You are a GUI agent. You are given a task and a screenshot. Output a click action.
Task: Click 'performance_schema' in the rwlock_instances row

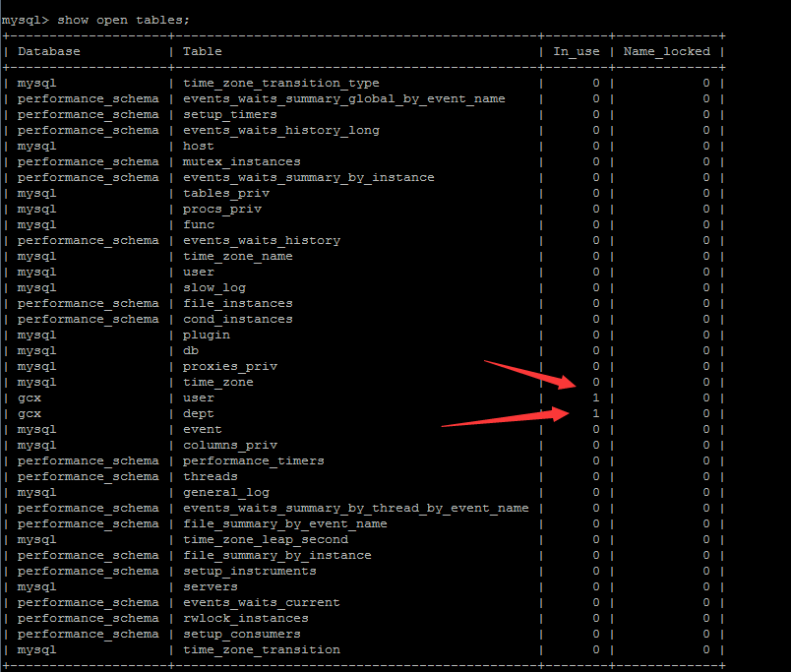[x=89, y=618]
